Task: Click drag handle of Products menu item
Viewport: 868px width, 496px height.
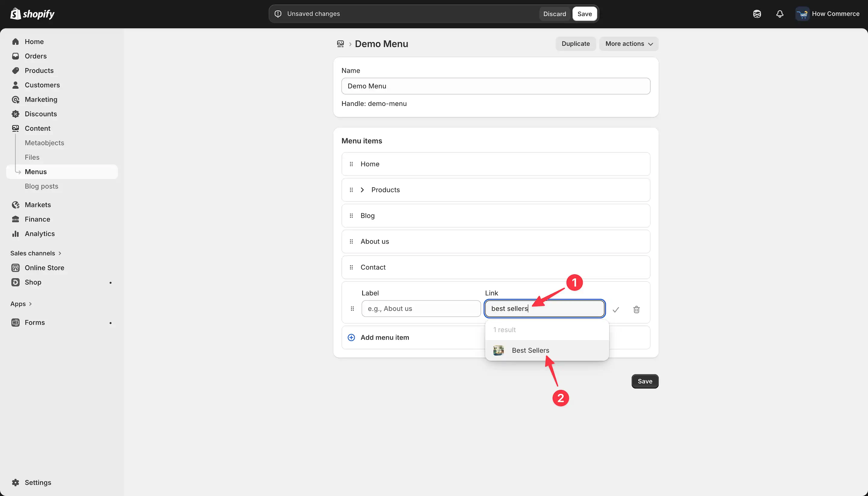Action: click(351, 190)
